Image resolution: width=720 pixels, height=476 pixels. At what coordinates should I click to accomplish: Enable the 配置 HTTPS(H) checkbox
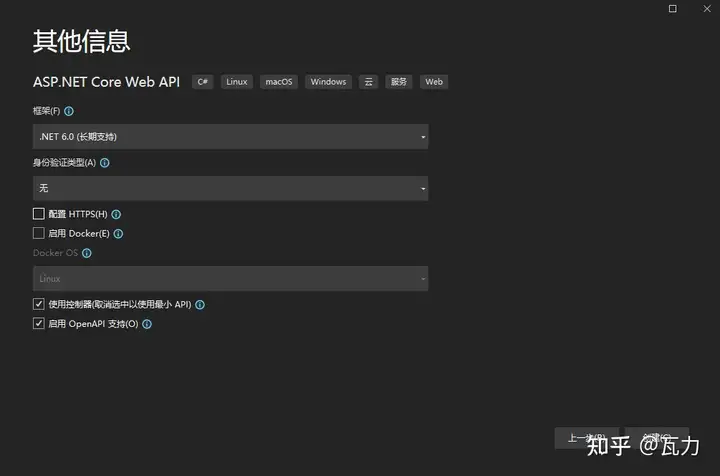[39, 214]
